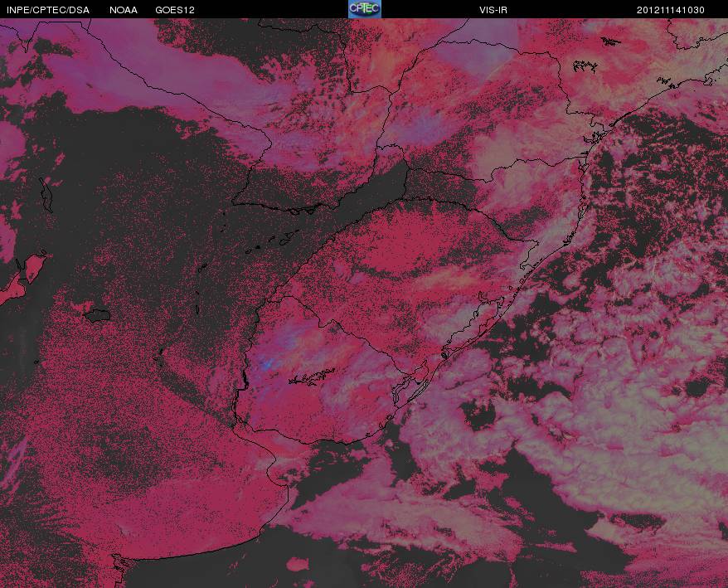Click the 201211141030 timestamp
The width and height of the screenshot is (728, 588).
tap(671, 10)
